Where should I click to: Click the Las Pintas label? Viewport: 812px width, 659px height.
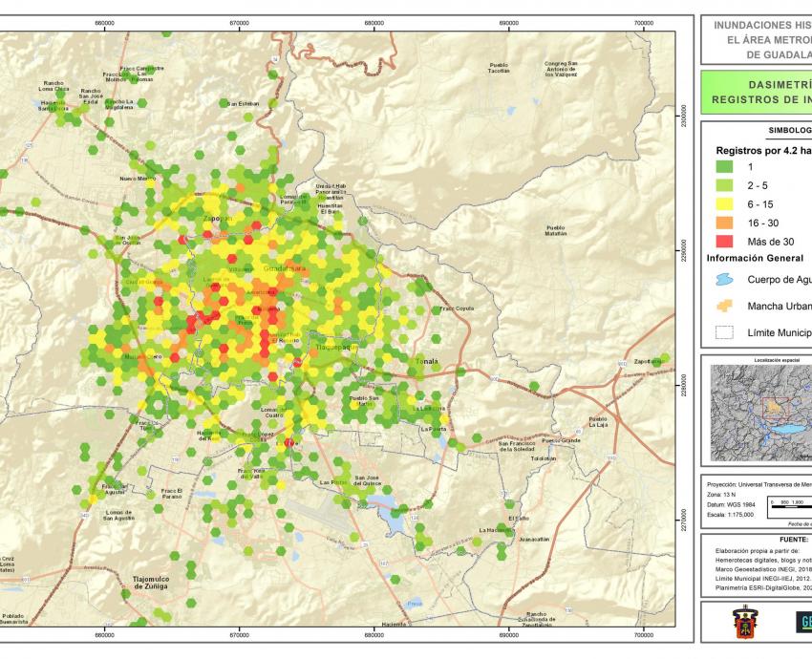(333, 482)
